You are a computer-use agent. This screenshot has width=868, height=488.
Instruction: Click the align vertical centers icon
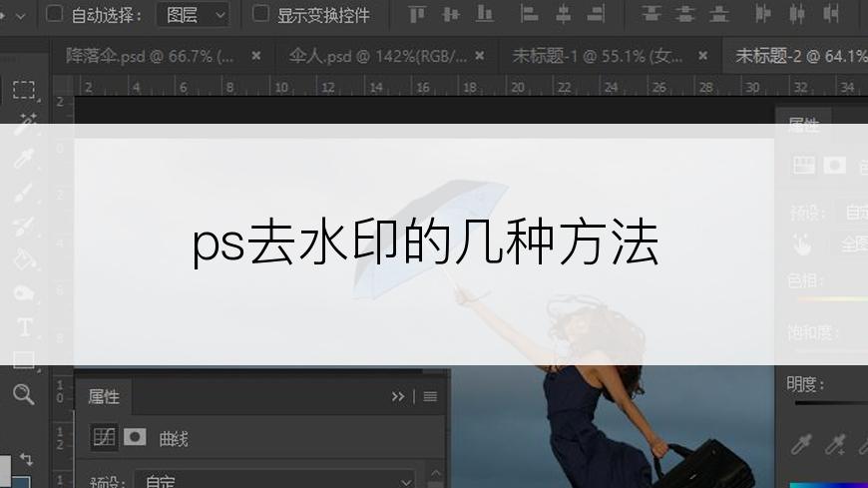coord(451,14)
